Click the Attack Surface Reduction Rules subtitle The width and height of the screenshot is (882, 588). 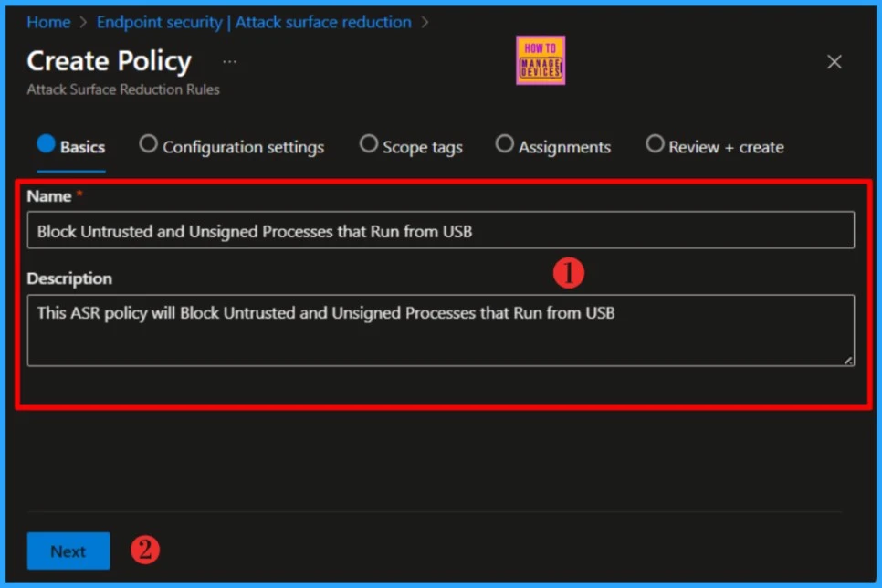[123, 89]
